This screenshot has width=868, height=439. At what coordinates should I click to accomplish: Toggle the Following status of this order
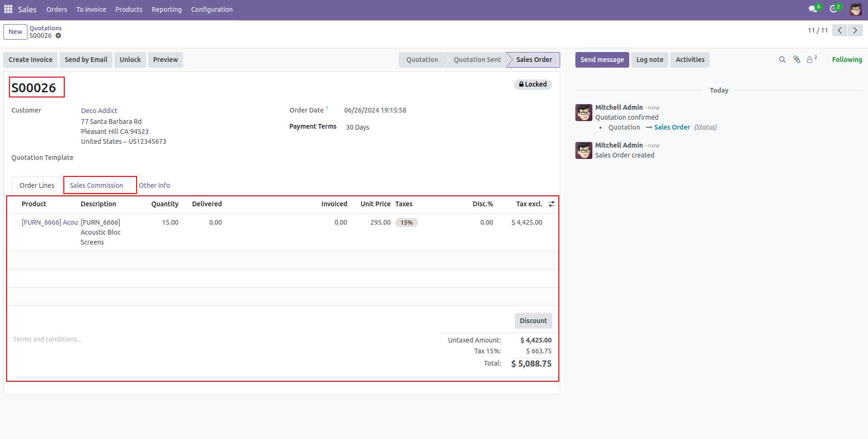tap(847, 60)
